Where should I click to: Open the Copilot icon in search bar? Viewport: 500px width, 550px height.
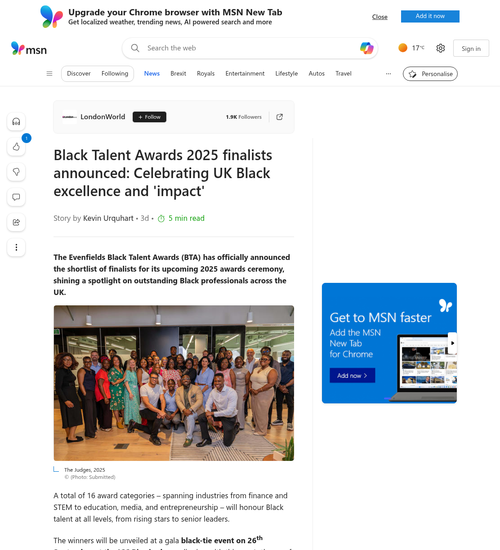[366, 48]
